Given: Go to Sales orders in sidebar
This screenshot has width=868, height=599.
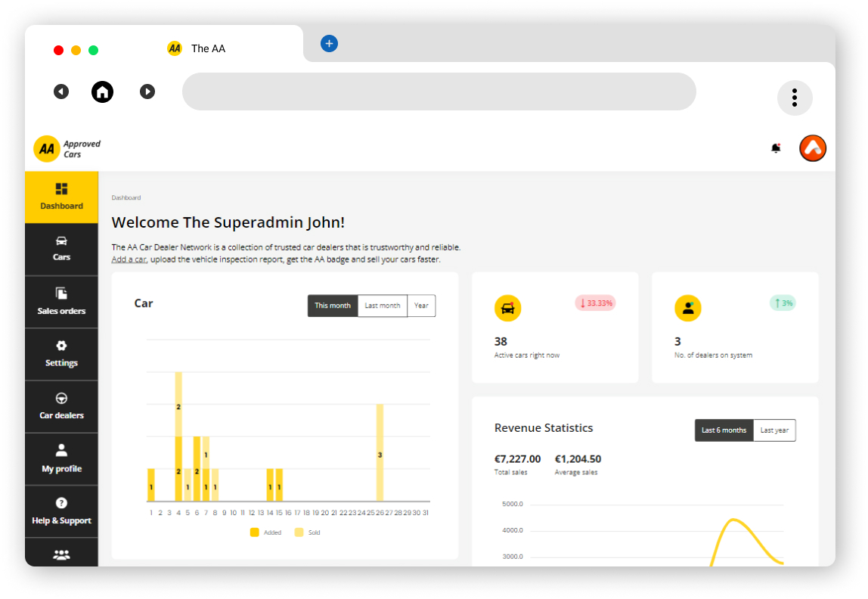Looking at the screenshot, I should click(61, 302).
